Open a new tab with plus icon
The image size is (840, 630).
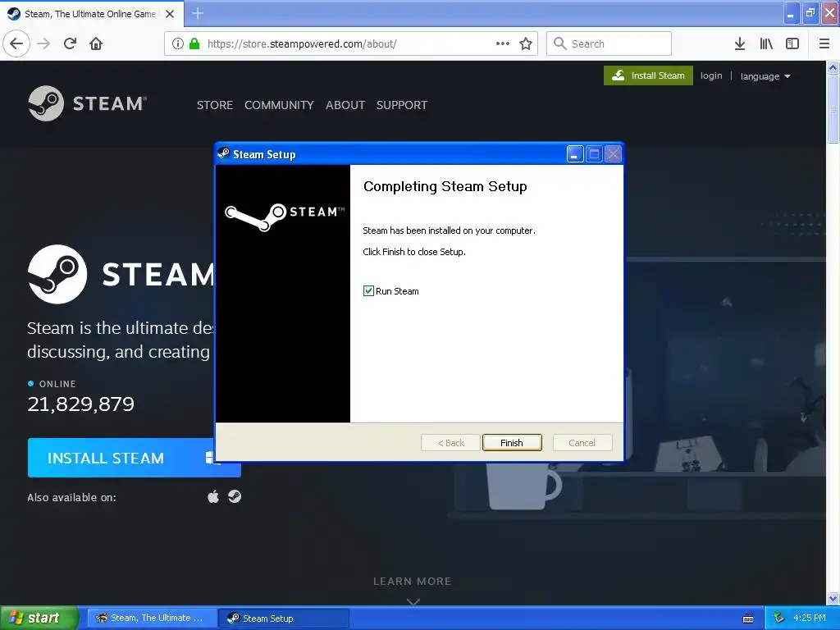[198, 13]
